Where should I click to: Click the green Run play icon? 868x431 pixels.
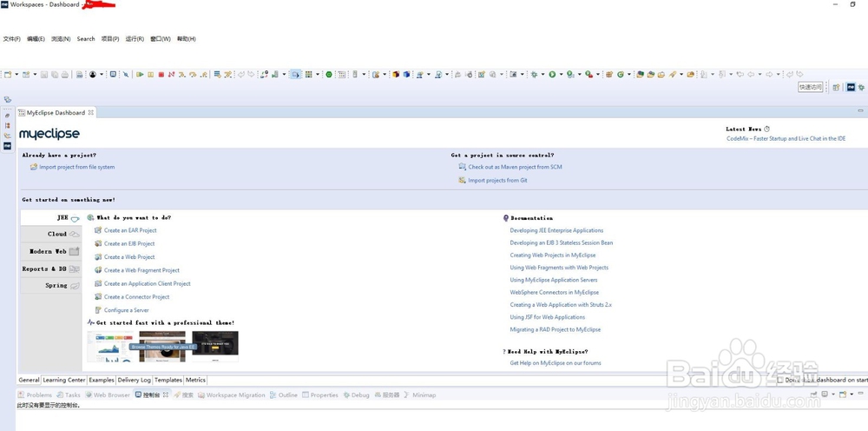point(552,74)
